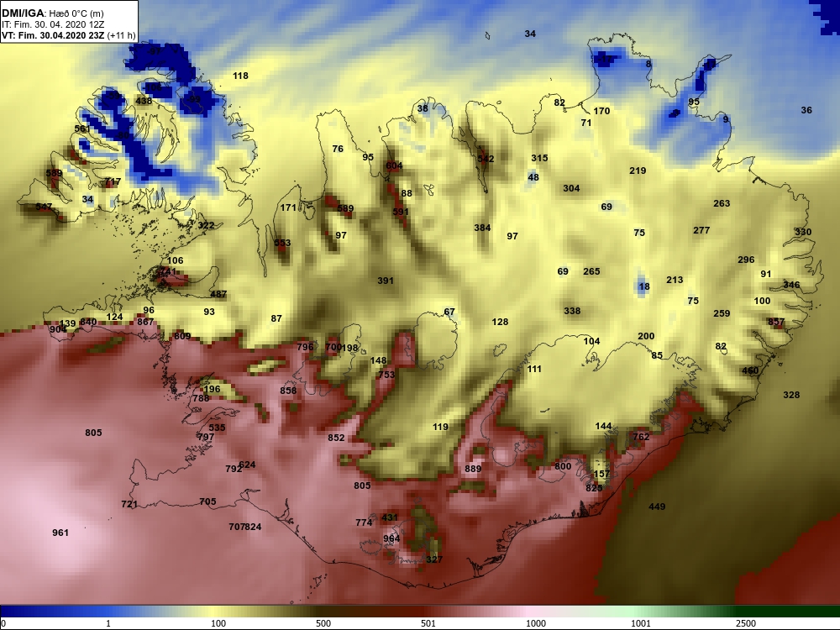Viewport: 840px width, 630px height.
Task: Select the 762 value on the map
Action: pos(641,437)
